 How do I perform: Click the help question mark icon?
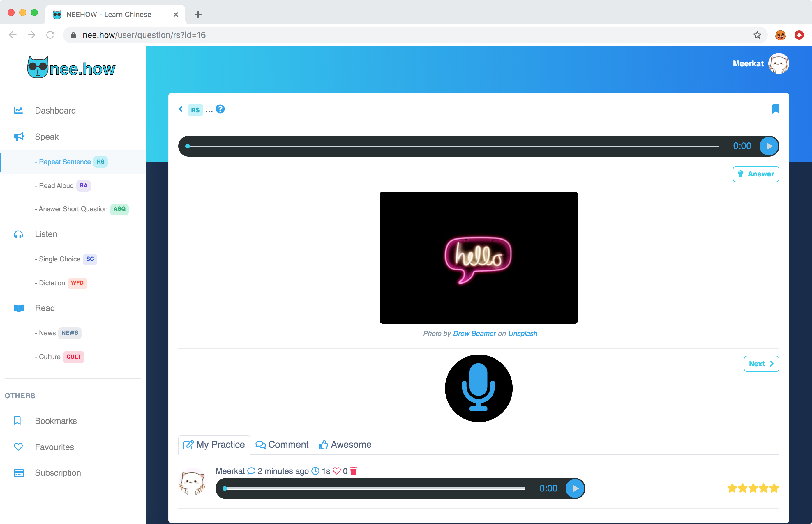pos(220,109)
